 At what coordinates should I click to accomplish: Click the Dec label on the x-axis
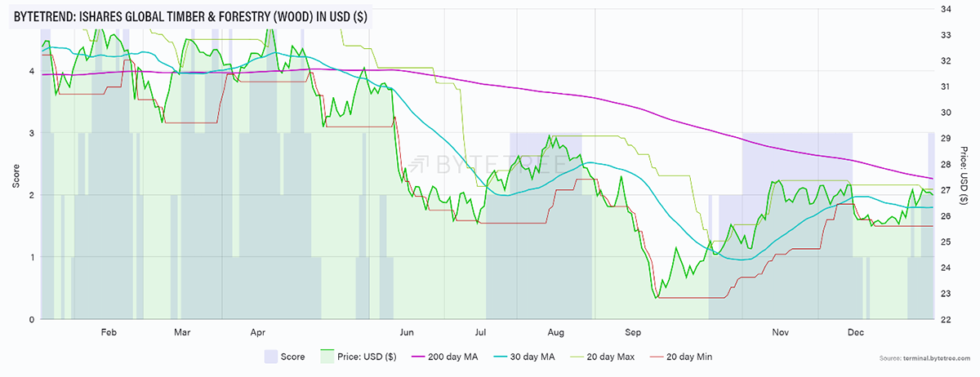[x=855, y=333]
